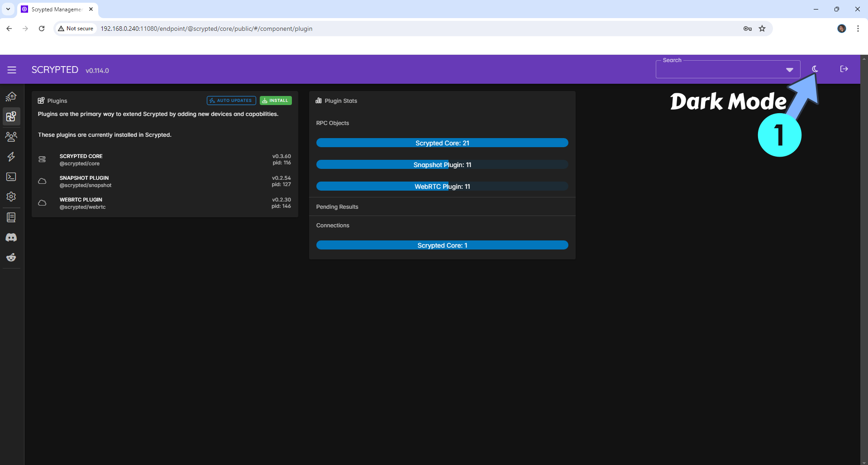868x465 pixels.
Task: Click the Not secure site warning
Action: (x=76, y=29)
